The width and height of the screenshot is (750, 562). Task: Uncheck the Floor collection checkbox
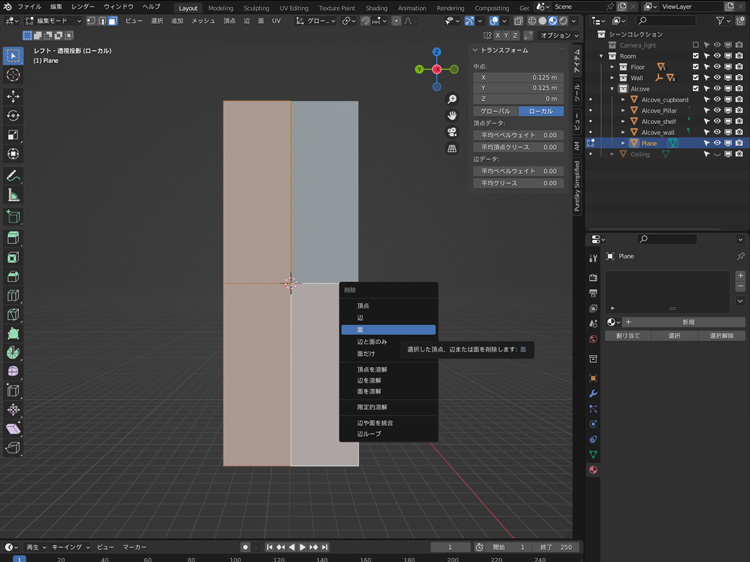695,67
